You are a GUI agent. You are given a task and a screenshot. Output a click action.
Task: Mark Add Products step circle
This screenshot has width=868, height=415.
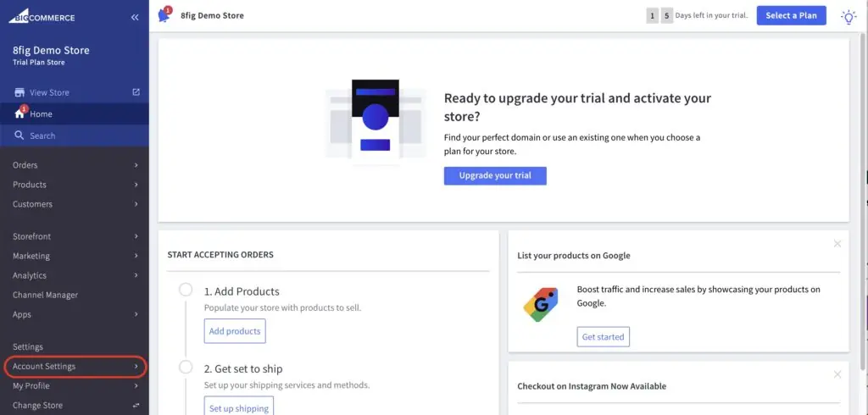[186, 290]
